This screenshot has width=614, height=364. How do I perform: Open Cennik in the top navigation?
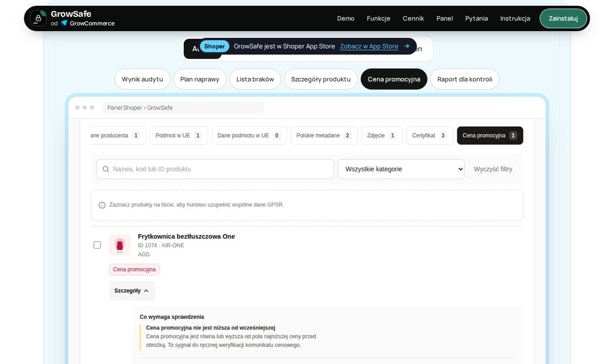(413, 19)
